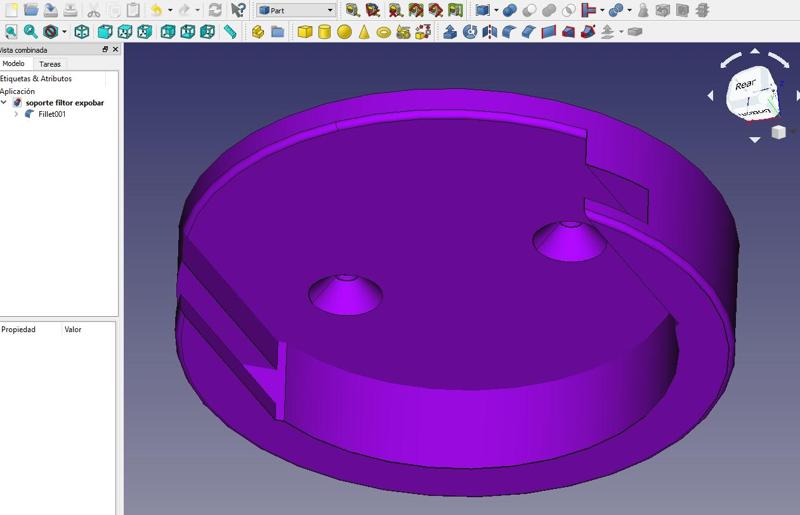This screenshot has height=515, width=800.
Task: Select the Loft tool
Action: [568, 32]
